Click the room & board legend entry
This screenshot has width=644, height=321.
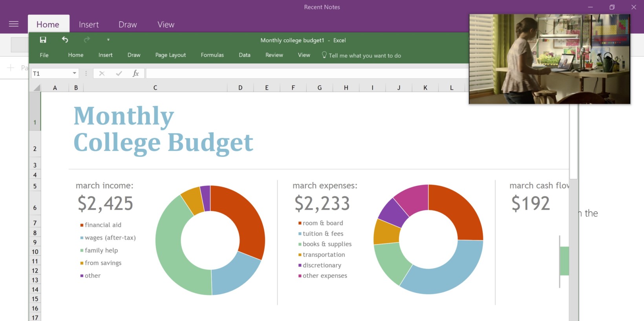(x=321, y=223)
